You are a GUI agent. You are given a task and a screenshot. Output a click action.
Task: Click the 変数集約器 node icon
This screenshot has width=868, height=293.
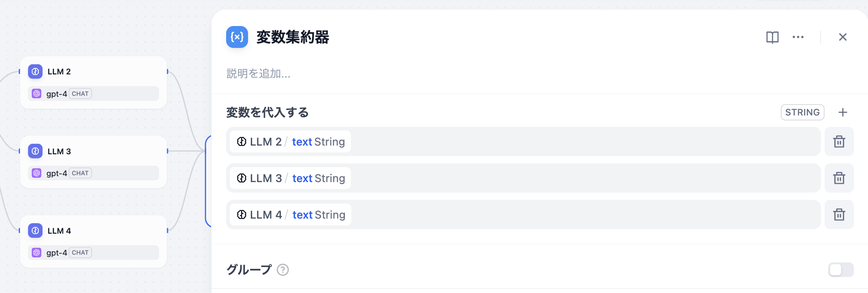pos(237,37)
